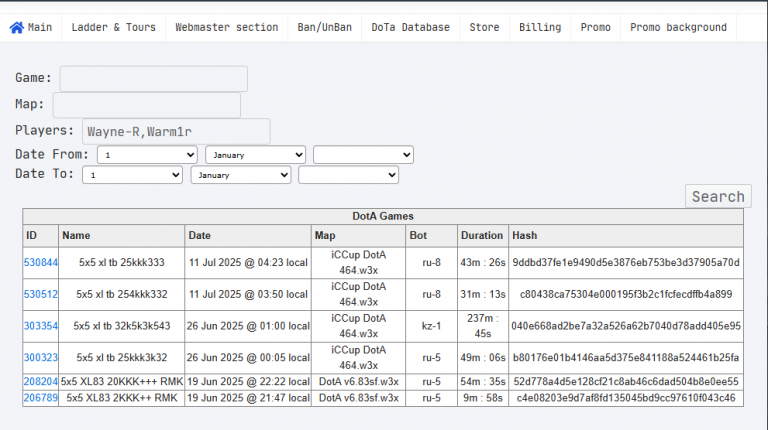This screenshot has width=768, height=430.
Task: Click date 19 Jun 2025 @ 21:47 local
Action: pos(248,398)
